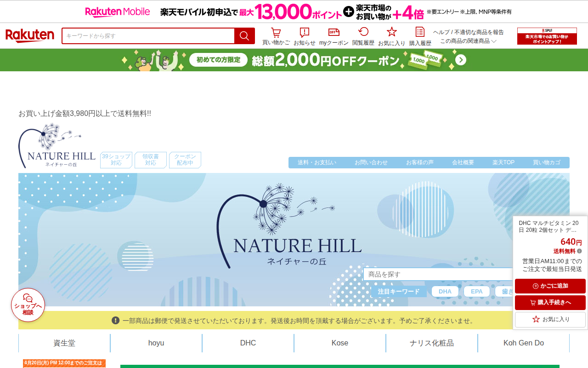
Task: Open 送料・お支払い menu item
Action: pyautogui.click(x=317, y=162)
